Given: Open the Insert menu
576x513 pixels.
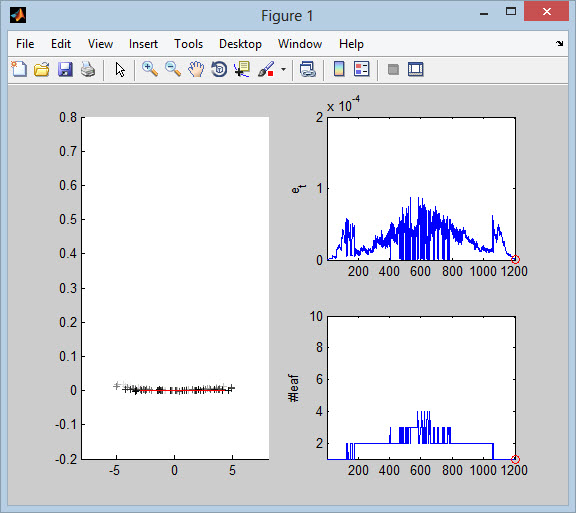Looking at the screenshot, I should pos(143,44).
